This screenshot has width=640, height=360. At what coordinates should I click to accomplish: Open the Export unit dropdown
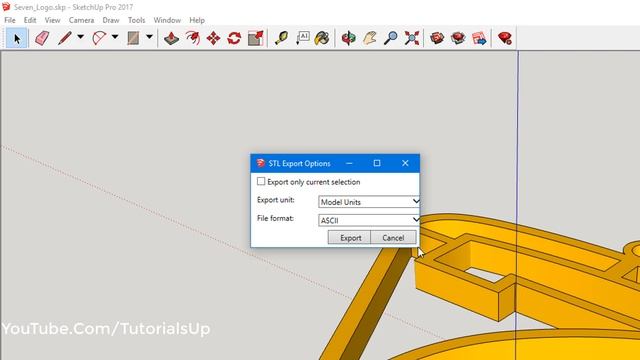click(369, 202)
